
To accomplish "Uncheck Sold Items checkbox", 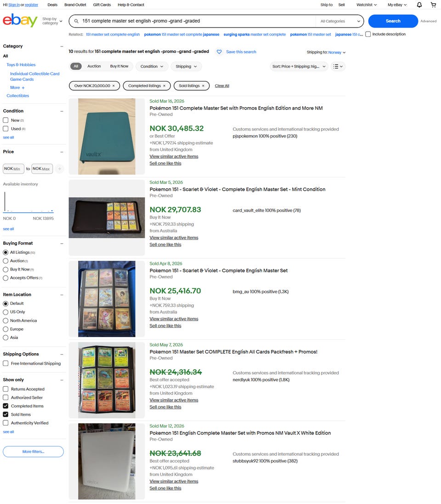I will tap(6, 415).
